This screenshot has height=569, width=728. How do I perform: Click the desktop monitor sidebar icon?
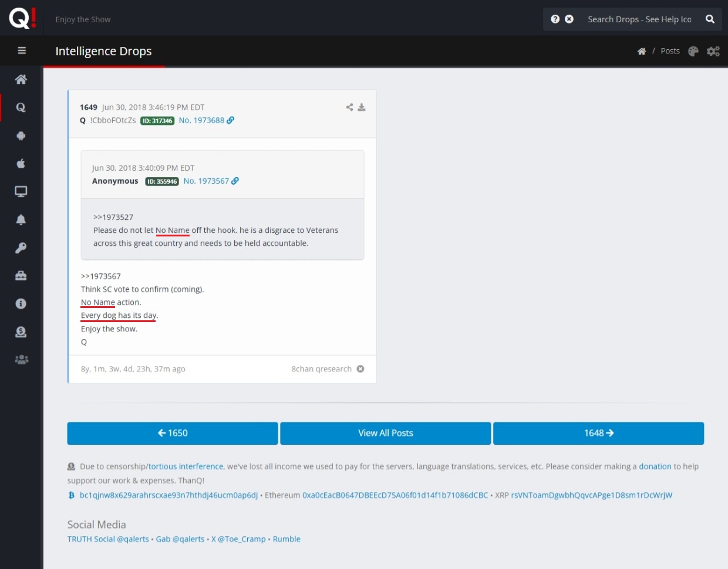coord(21,191)
